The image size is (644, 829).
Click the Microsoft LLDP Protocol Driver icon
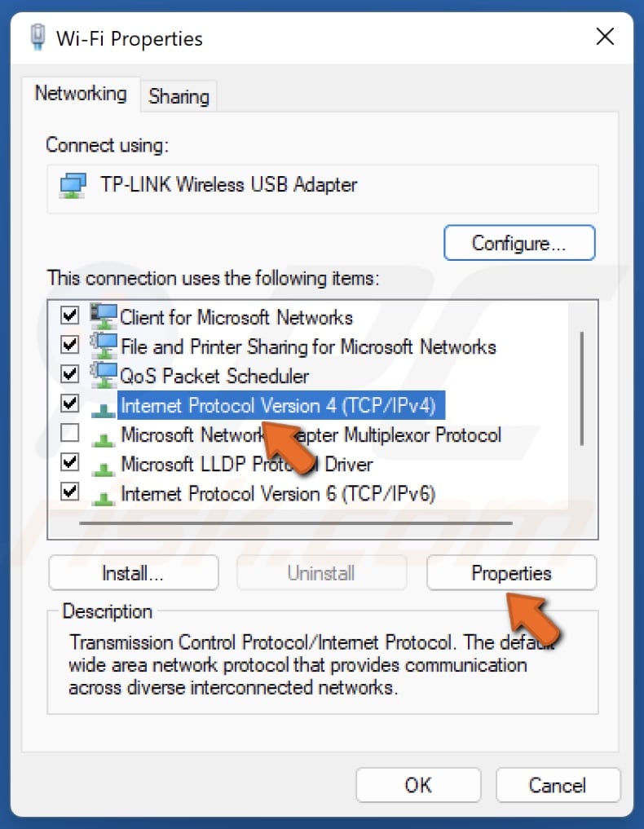(x=104, y=464)
